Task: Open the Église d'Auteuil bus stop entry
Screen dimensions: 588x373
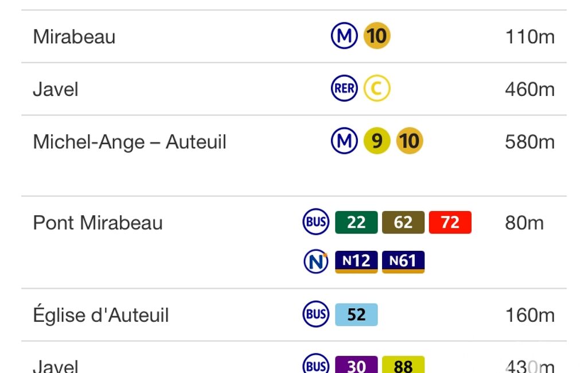Action: point(294,315)
